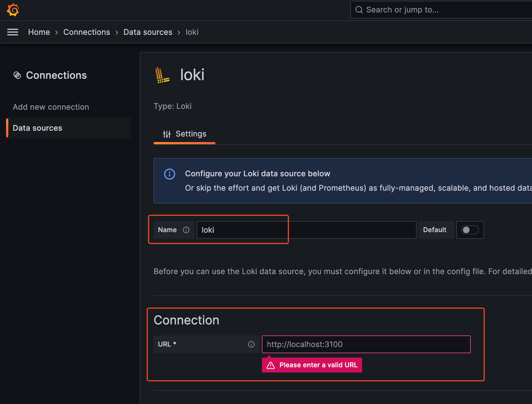Go to Home via breadcrumb
This screenshot has width=532, height=404.
39,32
